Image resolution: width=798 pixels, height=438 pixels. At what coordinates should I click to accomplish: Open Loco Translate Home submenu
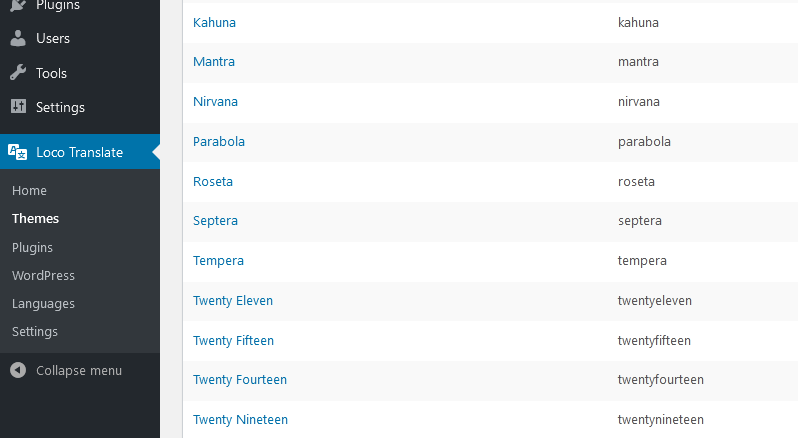pos(30,190)
